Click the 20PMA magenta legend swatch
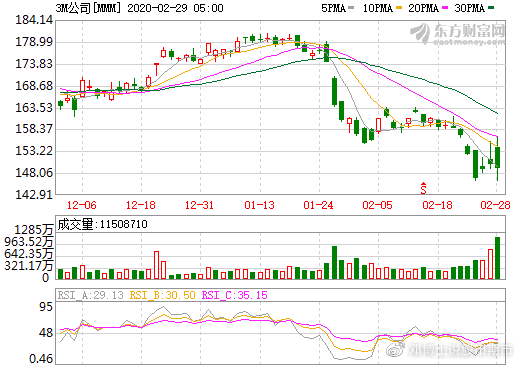This screenshot has height=365, width=520. [445, 7]
